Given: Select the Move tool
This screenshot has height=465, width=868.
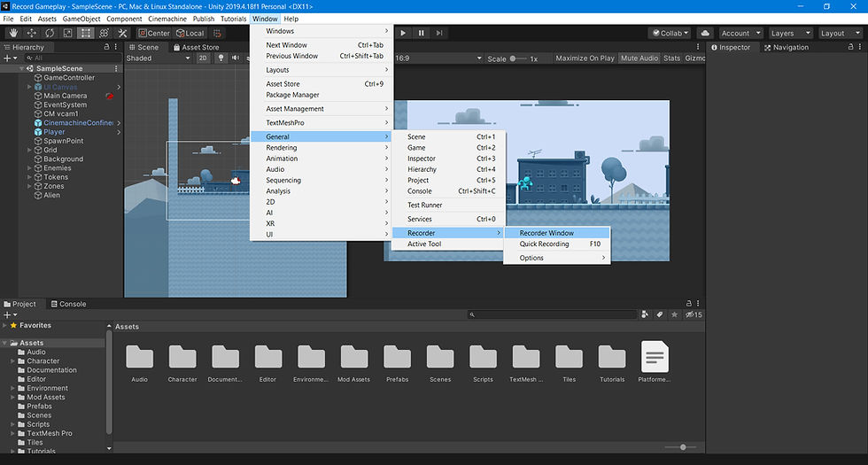Looking at the screenshot, I should click(x=32, y=34).
